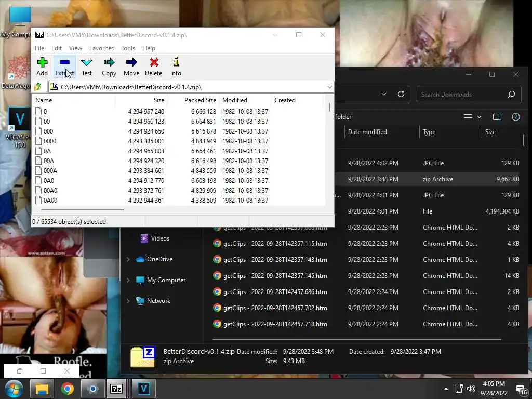Sort 7-Zip list by Name column

(74, 100)
